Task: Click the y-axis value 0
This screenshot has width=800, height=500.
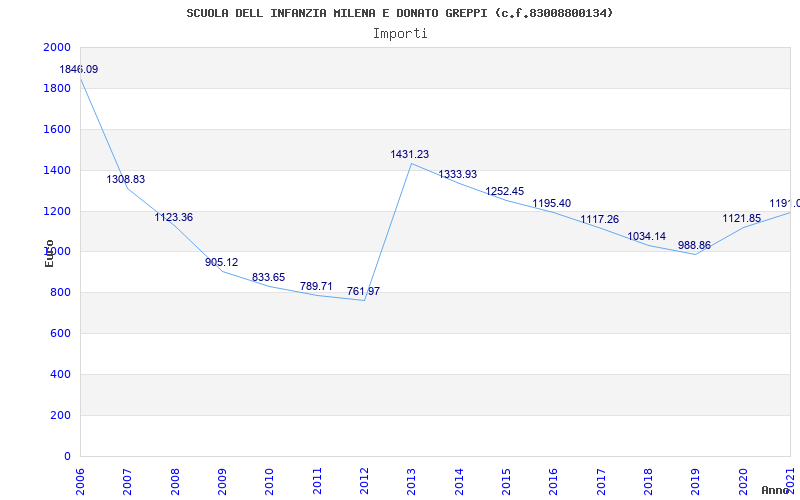Action: pyautogui.click(x=67, y=456)
